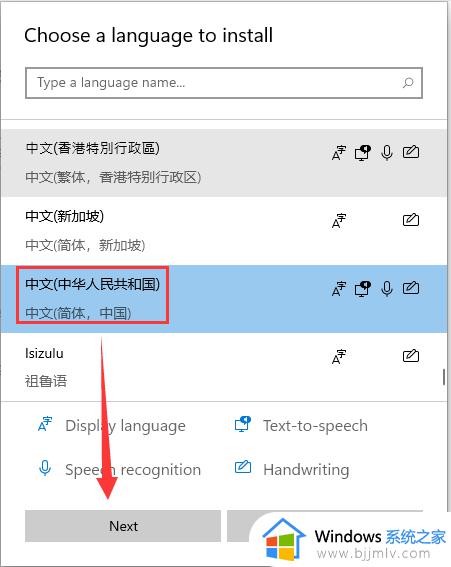
Task: Click the language name search field
Action: pos(224,83)
